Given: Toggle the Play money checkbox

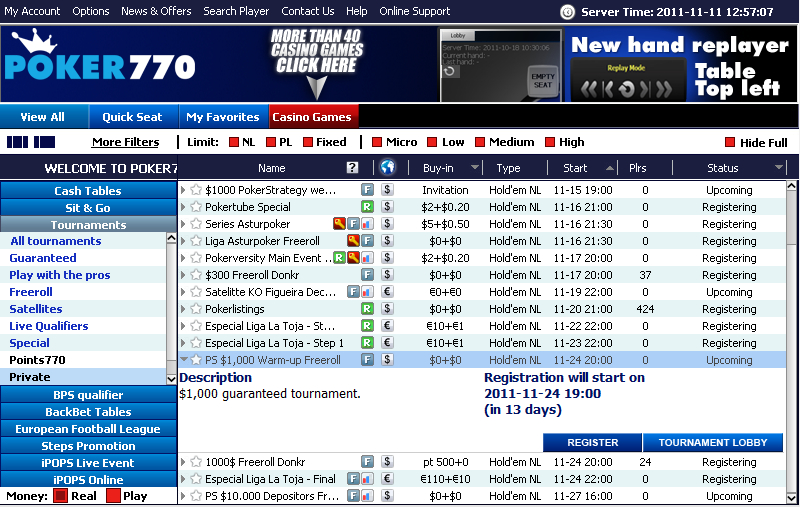Looking at the screenshot, I should (x=113, y=496).
